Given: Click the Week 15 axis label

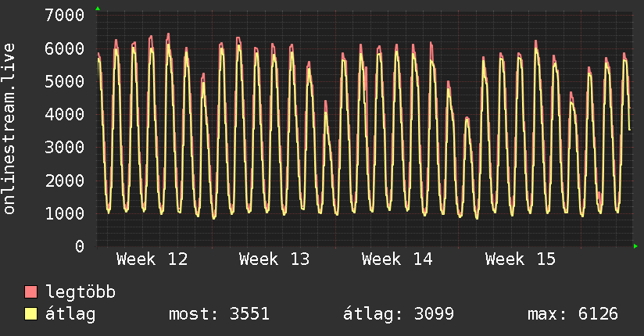Looking at the screenshot, I should coord(521,259).
